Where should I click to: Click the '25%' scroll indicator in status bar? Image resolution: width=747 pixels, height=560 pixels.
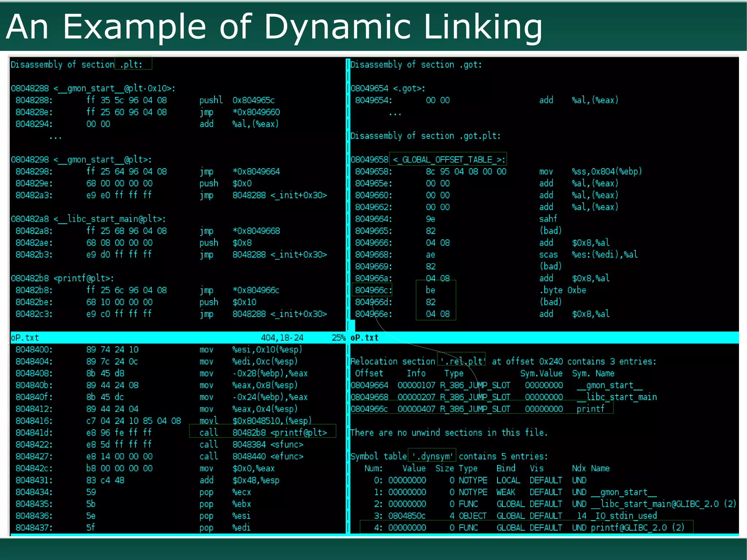338,337
